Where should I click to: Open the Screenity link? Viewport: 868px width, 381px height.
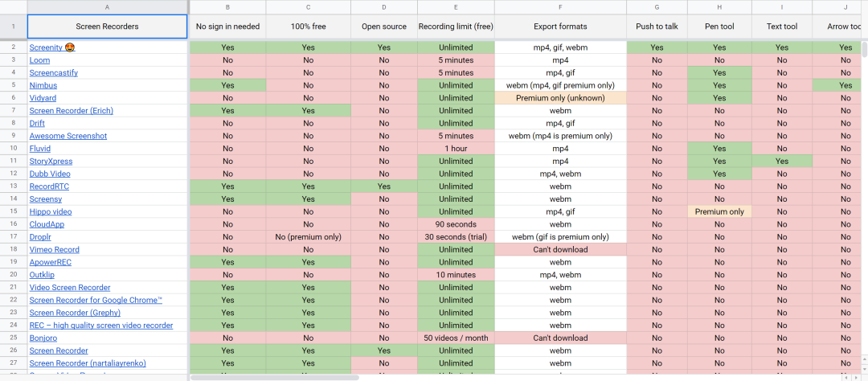click(x=46, y=47)
